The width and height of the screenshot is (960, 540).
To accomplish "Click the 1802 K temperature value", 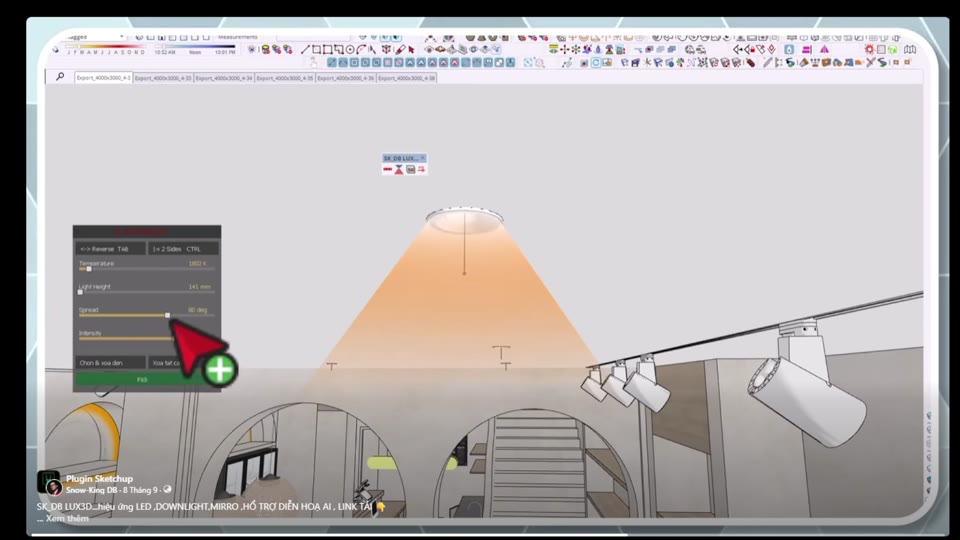I will coord(197,263).
